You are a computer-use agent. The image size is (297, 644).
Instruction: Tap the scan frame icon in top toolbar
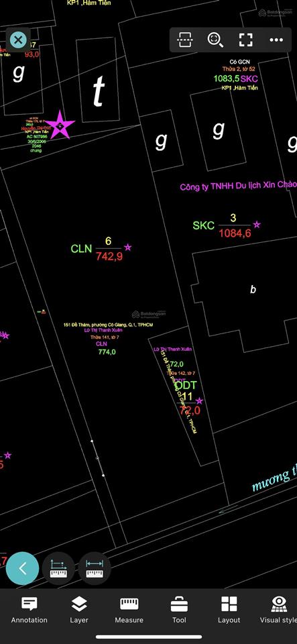(184, 40)
